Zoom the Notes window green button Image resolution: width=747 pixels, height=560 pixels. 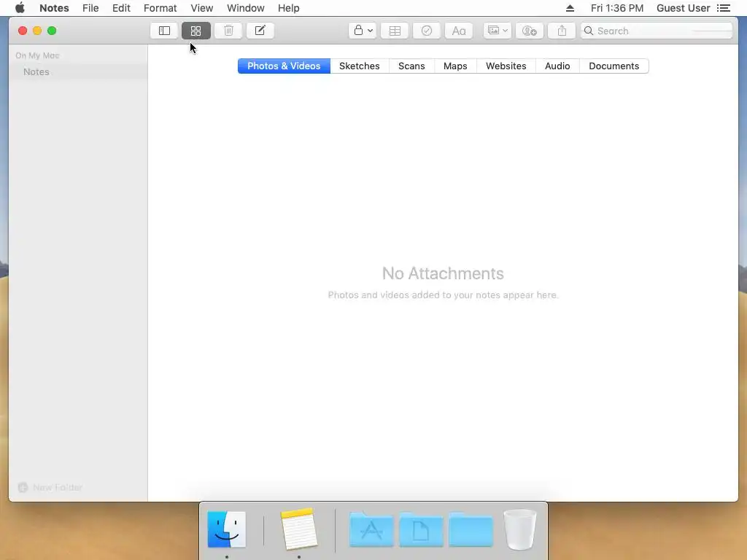tap(52, 31)
